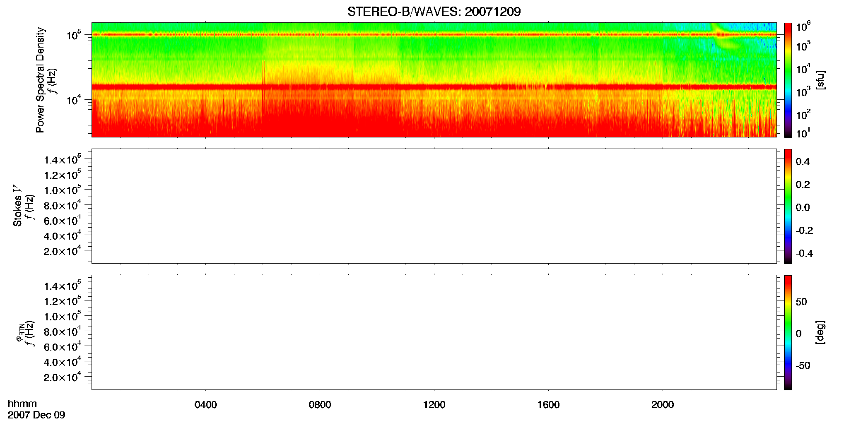This screenshot has height=447, width=868.
Task: Click the Stokes V color bar
Action: pos(788,206)
